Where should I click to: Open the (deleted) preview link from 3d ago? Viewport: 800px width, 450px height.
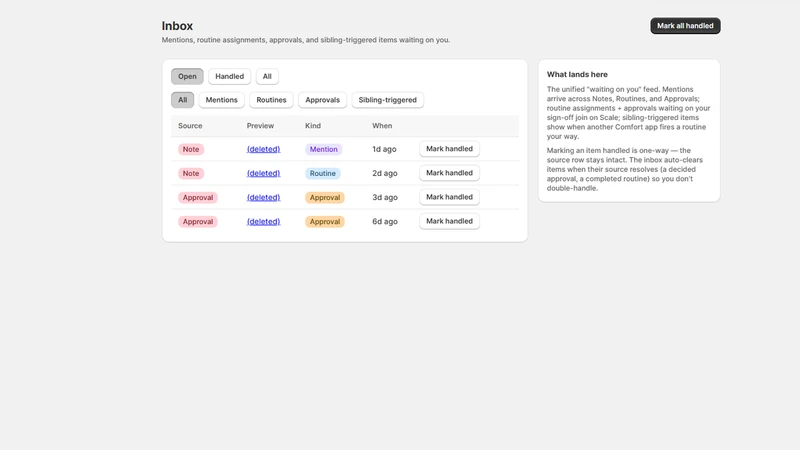click(263, 197)
